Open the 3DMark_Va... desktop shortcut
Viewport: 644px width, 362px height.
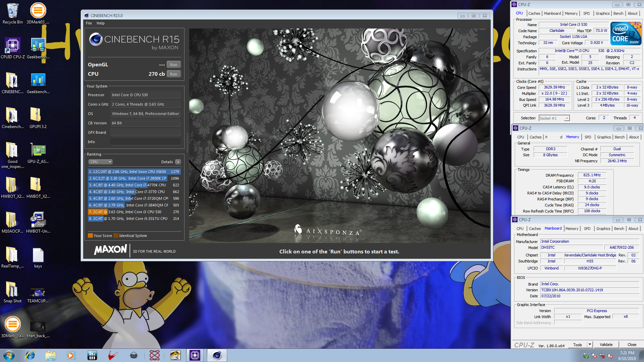point(12,327)
